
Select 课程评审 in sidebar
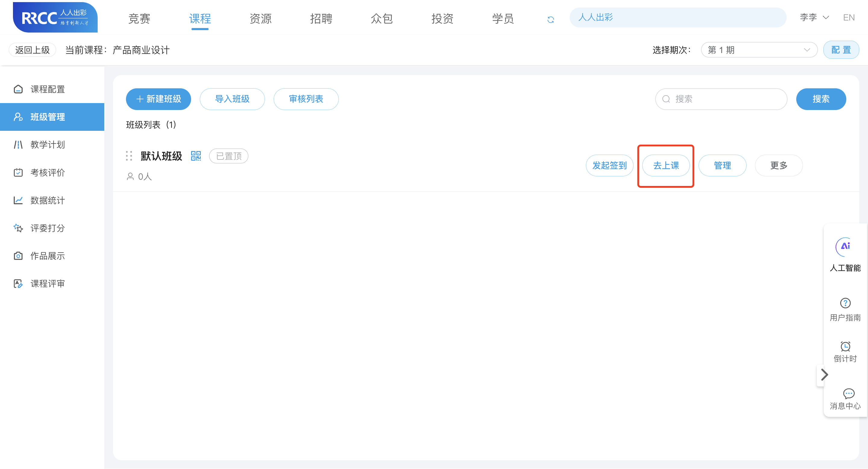coord(52,284)
